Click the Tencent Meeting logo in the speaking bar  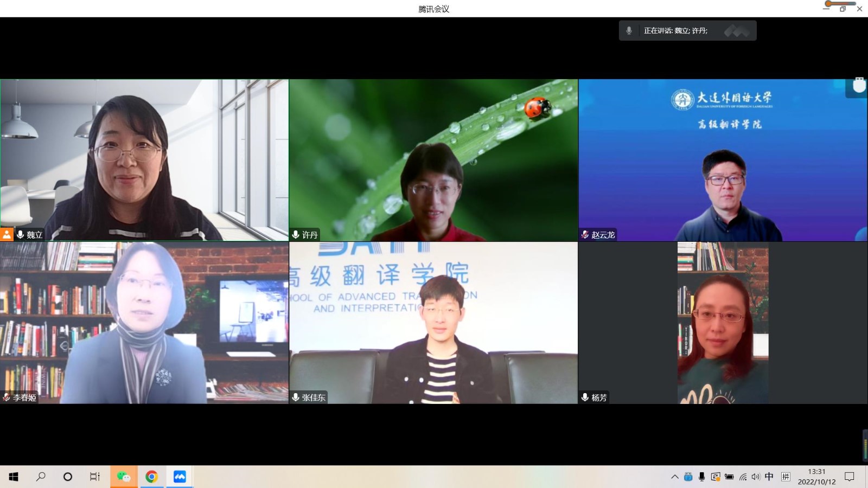737,31
